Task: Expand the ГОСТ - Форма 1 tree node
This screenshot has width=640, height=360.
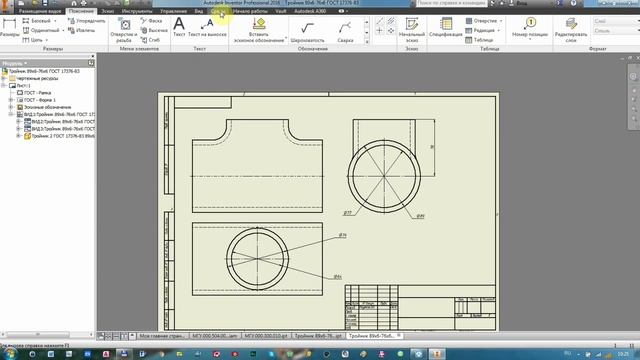Action: coord(11,100)
